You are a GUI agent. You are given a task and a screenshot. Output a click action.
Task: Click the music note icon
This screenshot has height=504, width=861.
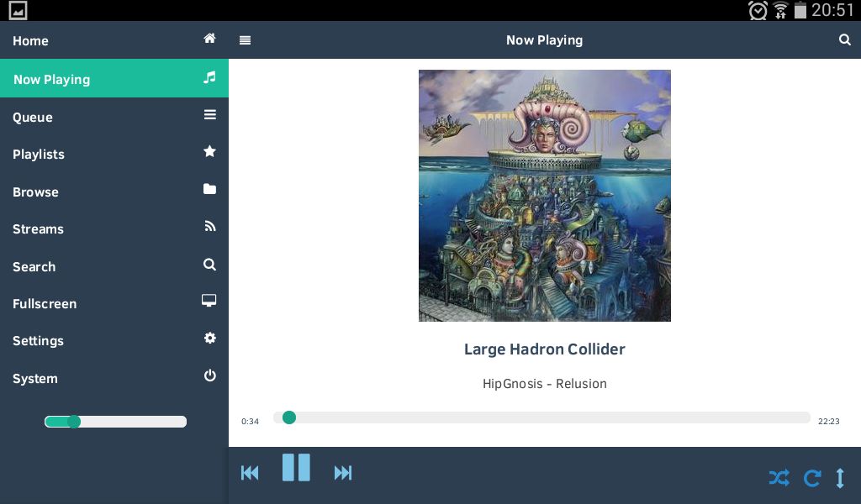[209, 77]
